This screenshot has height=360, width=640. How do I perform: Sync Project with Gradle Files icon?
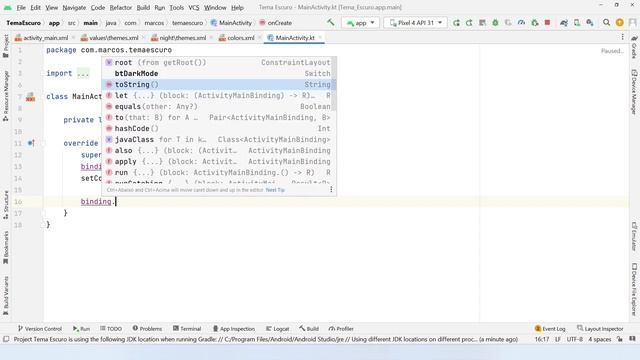pos(564,23)
